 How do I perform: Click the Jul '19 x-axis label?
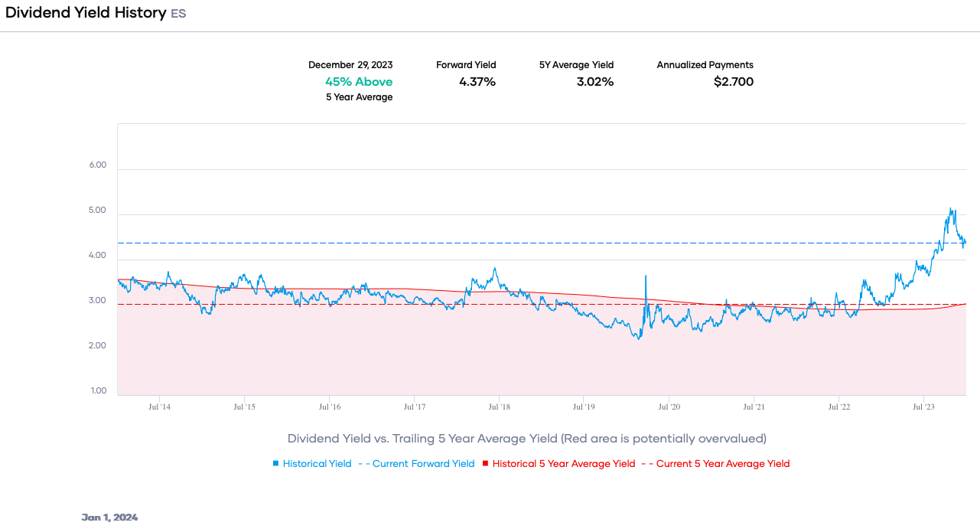click(x=584, y=407)
